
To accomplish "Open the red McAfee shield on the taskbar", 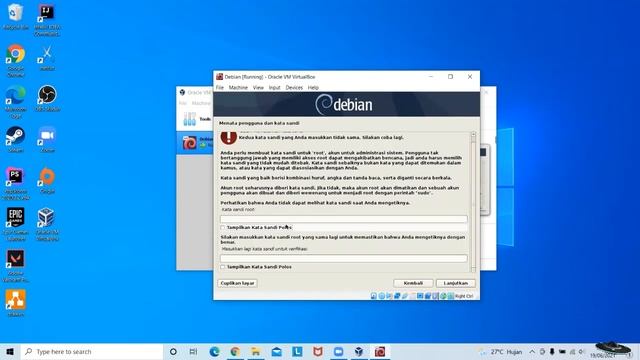I will click(318, 351).
